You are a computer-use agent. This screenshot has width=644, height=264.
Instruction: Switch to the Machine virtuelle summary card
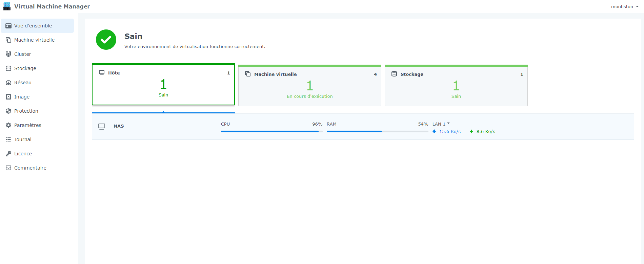tap(309, 86)
